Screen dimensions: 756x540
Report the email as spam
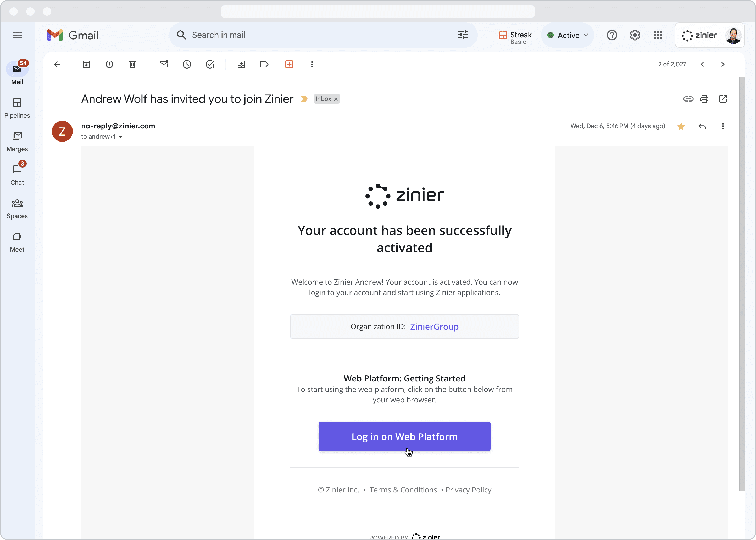109,65
